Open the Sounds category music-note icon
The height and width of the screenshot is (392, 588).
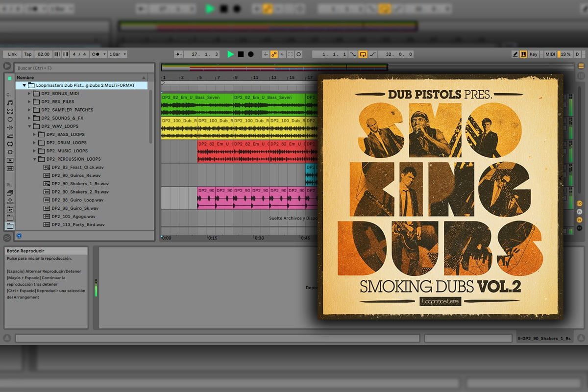click(10, 103)
